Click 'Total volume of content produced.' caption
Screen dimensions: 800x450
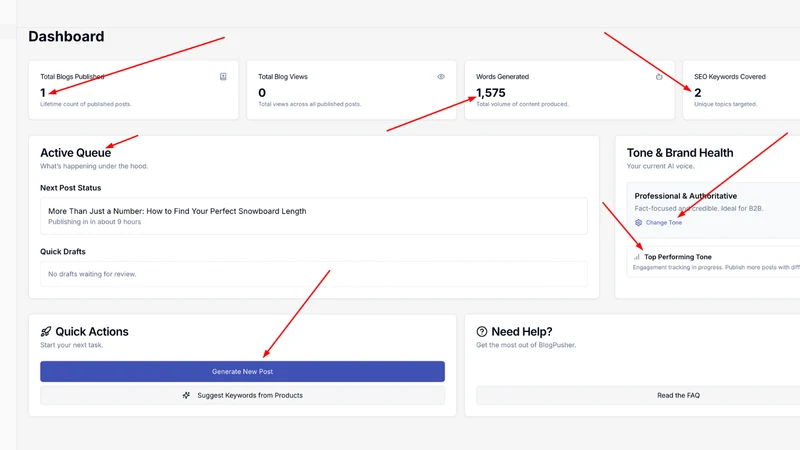pos(522,104)
